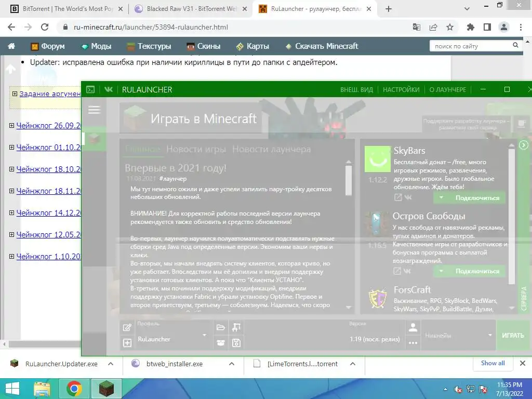The height and width of the screenshot is (399, 532).
Task: Open btweb_installer.exe download options arrow
Action: click(231, 364)
